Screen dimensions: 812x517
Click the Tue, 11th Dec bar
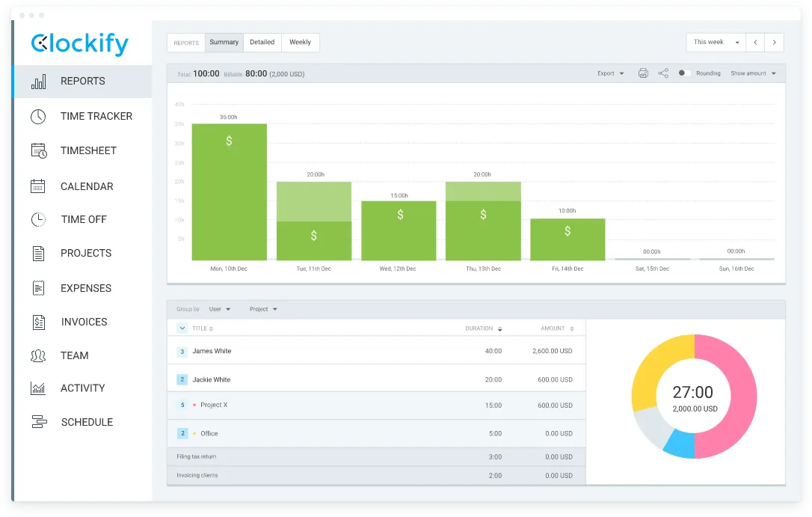[x=314, y=221]
